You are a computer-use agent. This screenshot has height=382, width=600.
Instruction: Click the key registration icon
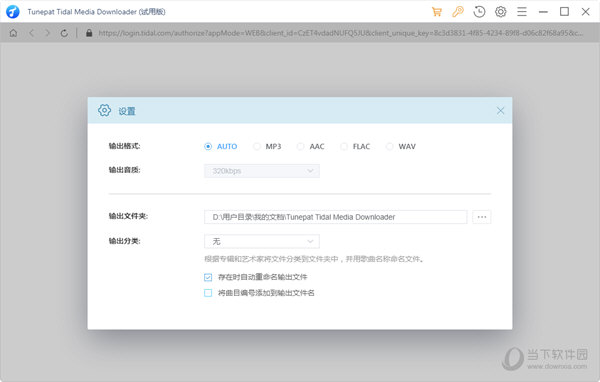click(458, 12)
